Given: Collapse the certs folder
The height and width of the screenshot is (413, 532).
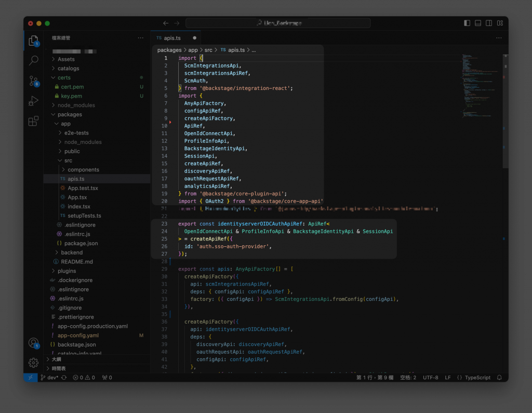Looking at the screenshot, I should coord(97,77).
